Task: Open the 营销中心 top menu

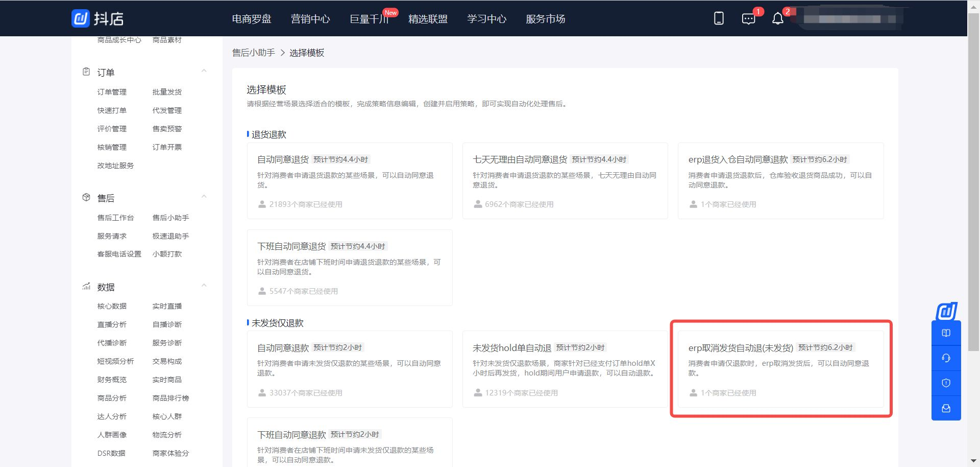Action: pyautogui.click(x=310, y=19)
